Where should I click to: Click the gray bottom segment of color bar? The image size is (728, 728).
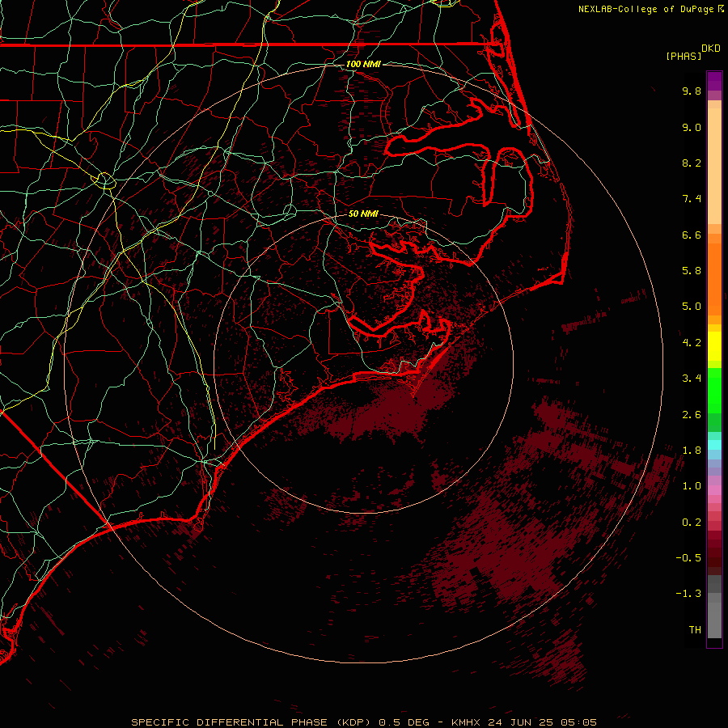tap(714, 620)
